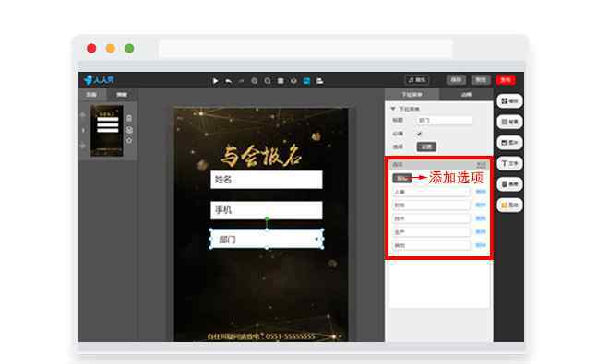Click the music button in header
This screenshot has height=364, width=609.
pyautogui.click(x=417, y=80)
